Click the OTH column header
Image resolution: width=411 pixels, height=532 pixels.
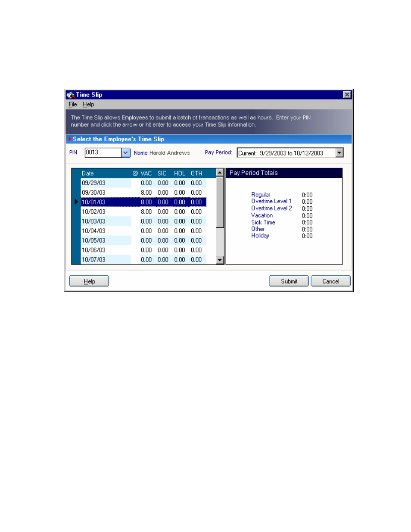(x=196, y=173)
